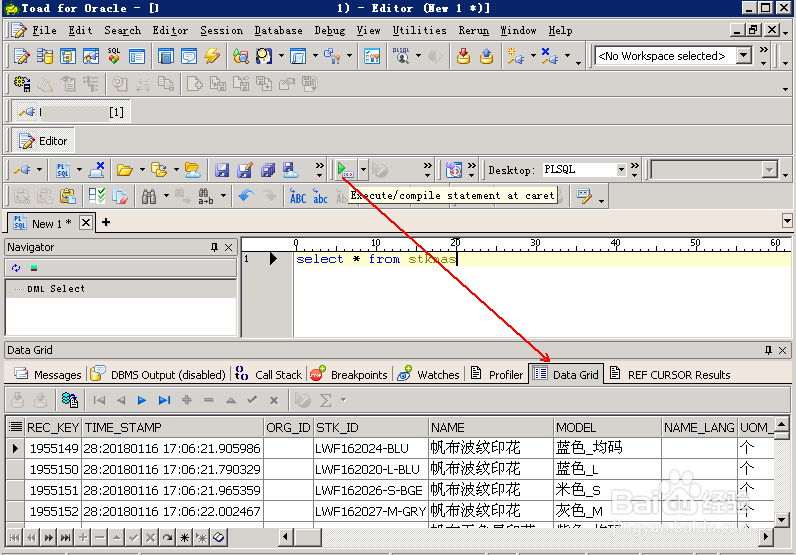The height and width of the screenshot is (555, 796).
Task: Open the editor tabs list dropdown
Action: pyautogui.click(x=787, y=221)
